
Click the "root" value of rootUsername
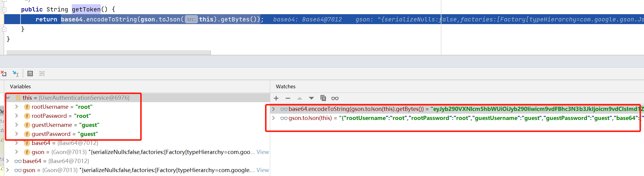click(84, 107)
